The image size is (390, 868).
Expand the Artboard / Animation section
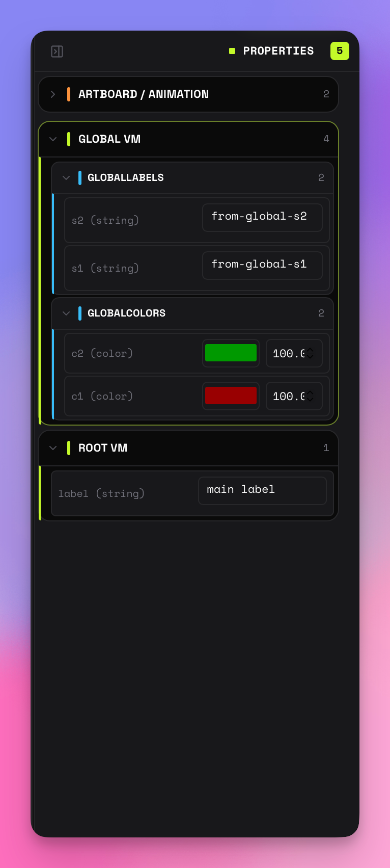click(53, 94)
